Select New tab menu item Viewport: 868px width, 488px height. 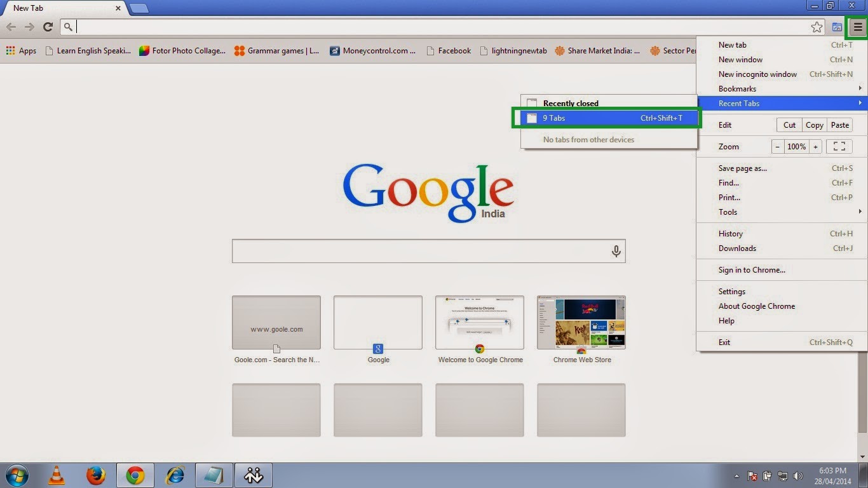tap(782, 45)
